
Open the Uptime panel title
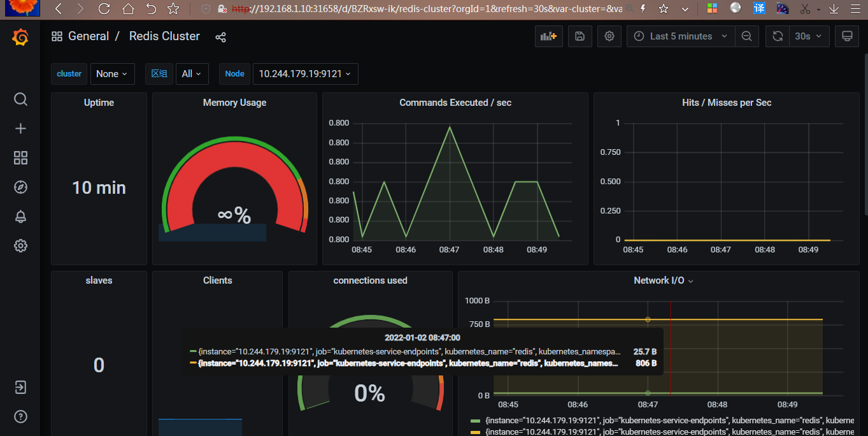click(x=99, y=103)
